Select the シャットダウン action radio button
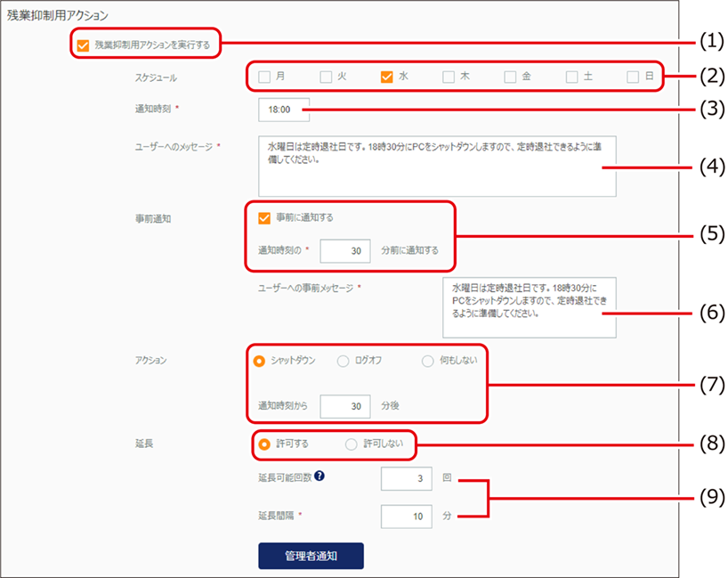This screenshot has height=578, width=728. 259,361
